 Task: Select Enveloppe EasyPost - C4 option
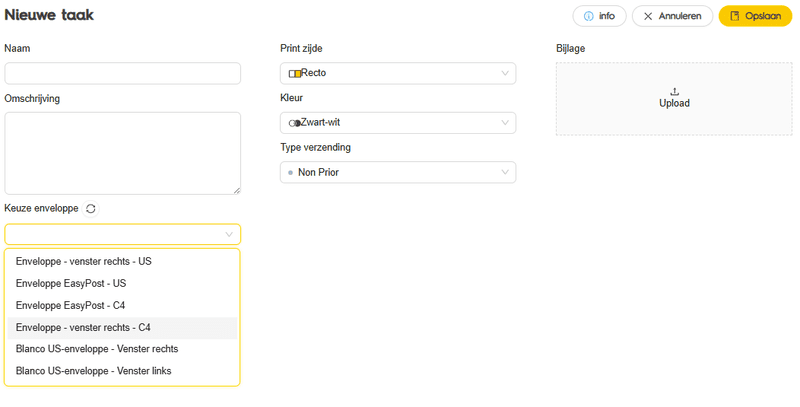click(122, 305)
